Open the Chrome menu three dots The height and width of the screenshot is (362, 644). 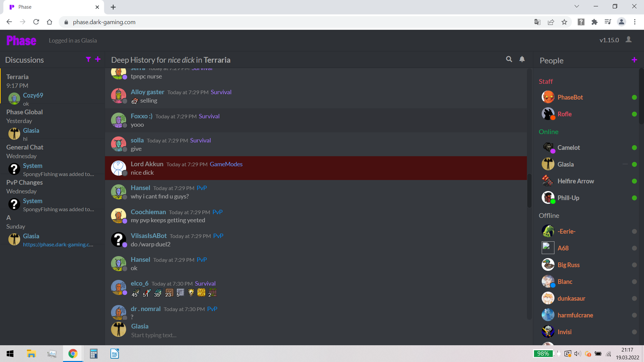[x=635, y=22]
